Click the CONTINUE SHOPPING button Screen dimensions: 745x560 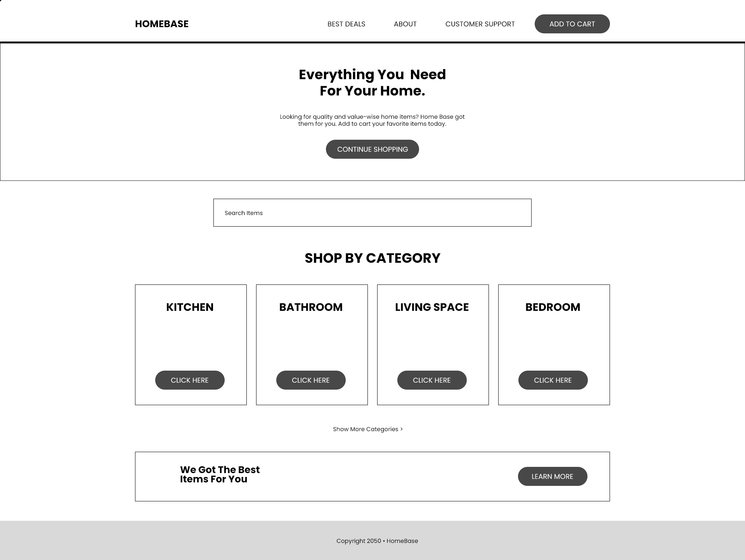[x=372, y=149]
